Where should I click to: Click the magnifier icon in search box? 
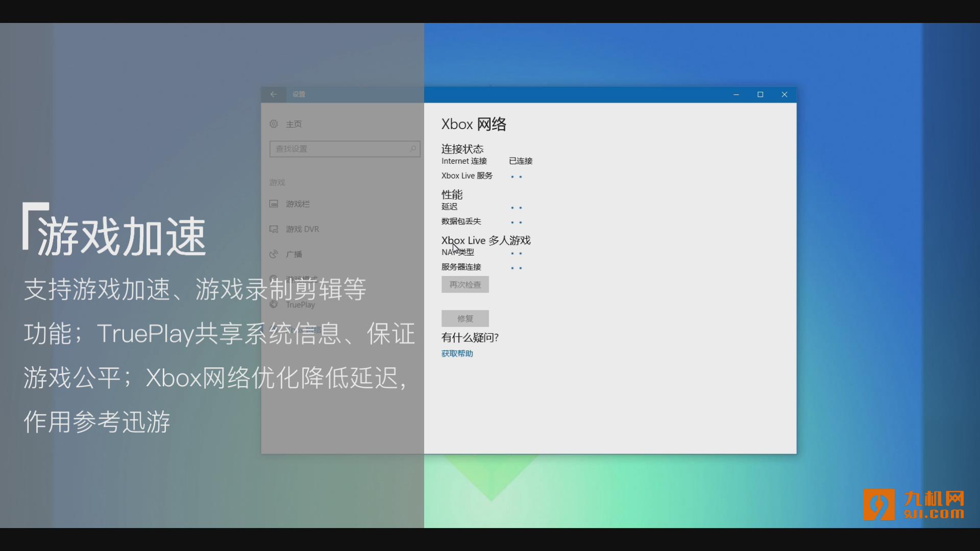point(412,148)
